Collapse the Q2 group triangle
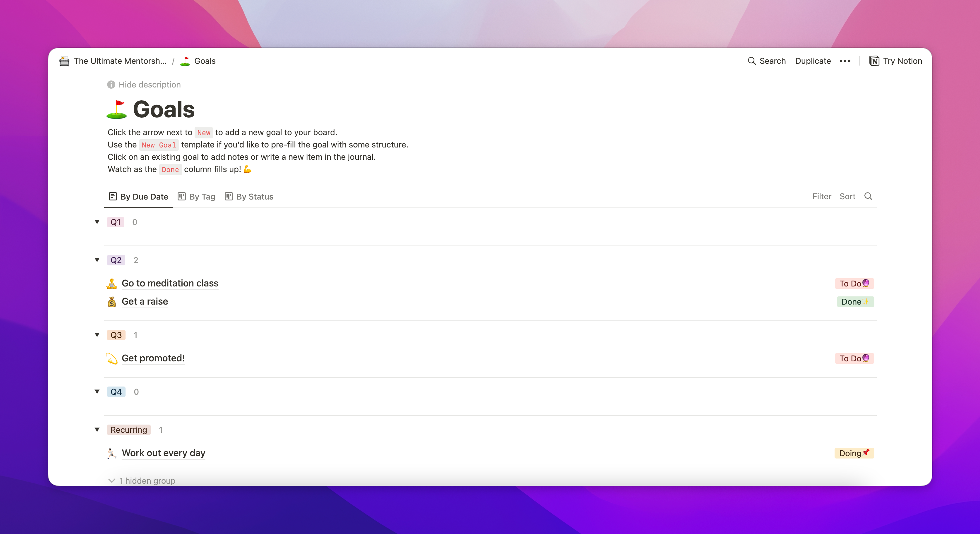Screen dimensions: 980x534 [x=97, y=260]
